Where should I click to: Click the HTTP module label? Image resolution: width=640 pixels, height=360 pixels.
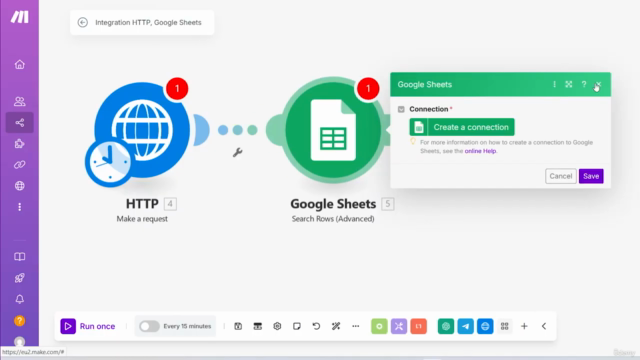coord(142,204)
